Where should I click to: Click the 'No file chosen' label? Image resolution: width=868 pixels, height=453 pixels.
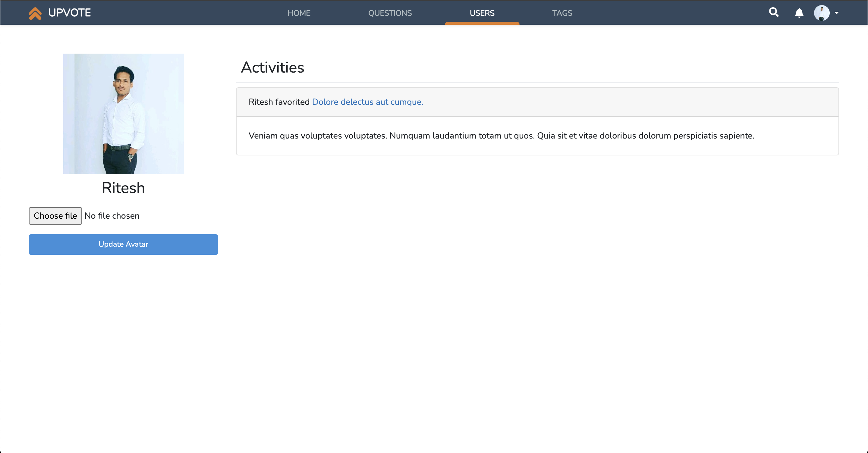coord(112,216)
